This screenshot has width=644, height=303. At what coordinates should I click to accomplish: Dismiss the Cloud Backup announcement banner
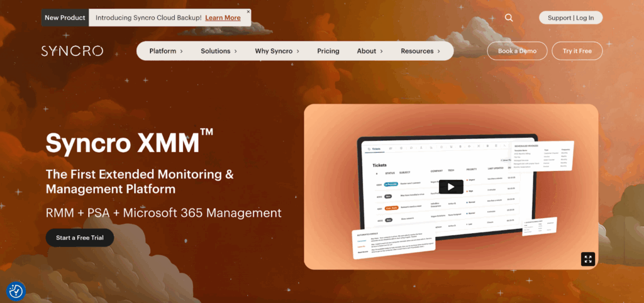(248, 11)
